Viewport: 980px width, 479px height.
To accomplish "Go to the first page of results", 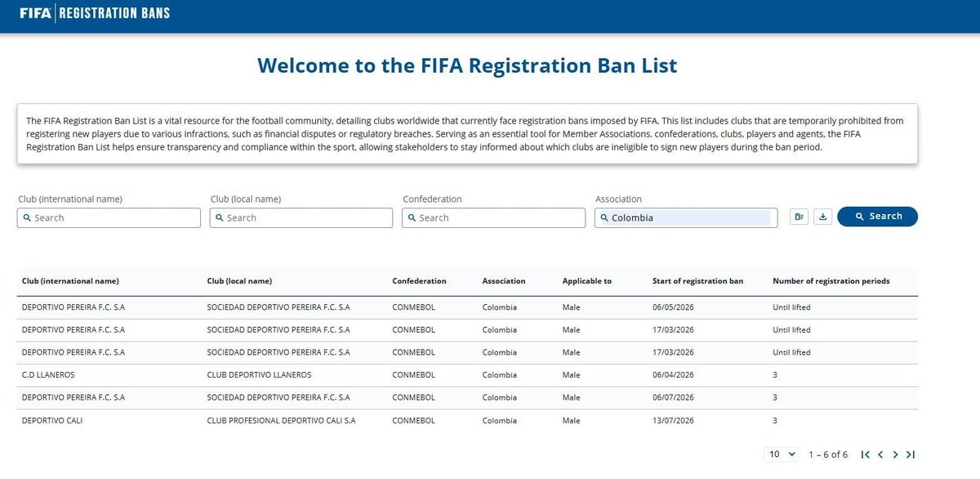I will pyautogui.click(x=866, y=454).
